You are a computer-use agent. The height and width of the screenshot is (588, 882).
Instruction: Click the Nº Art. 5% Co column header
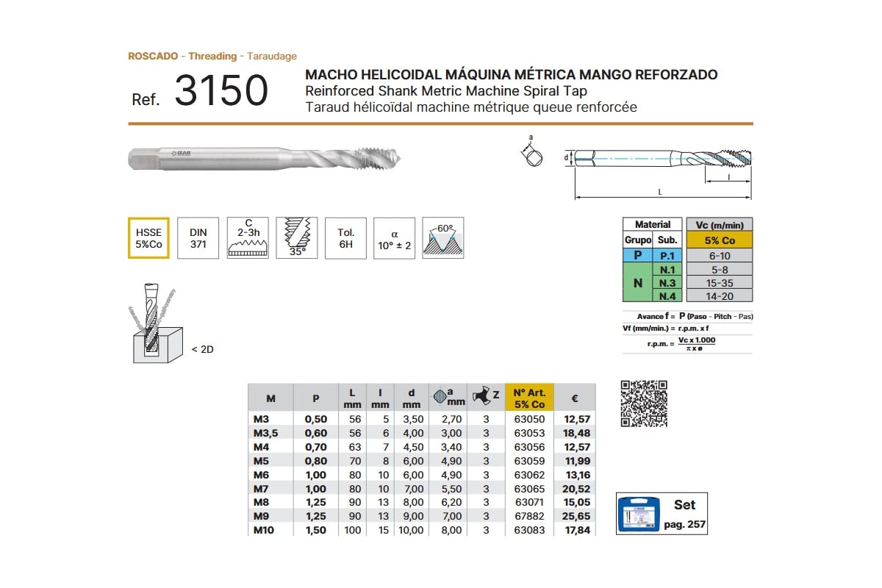coord(529,398)
